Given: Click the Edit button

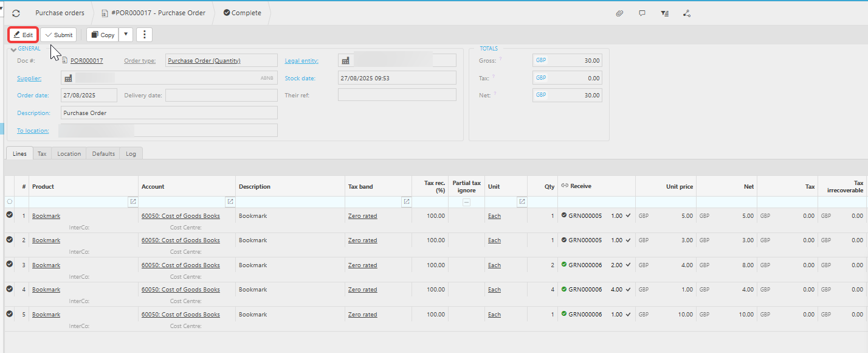Looking at the screenshot, I should coord(23,35).
